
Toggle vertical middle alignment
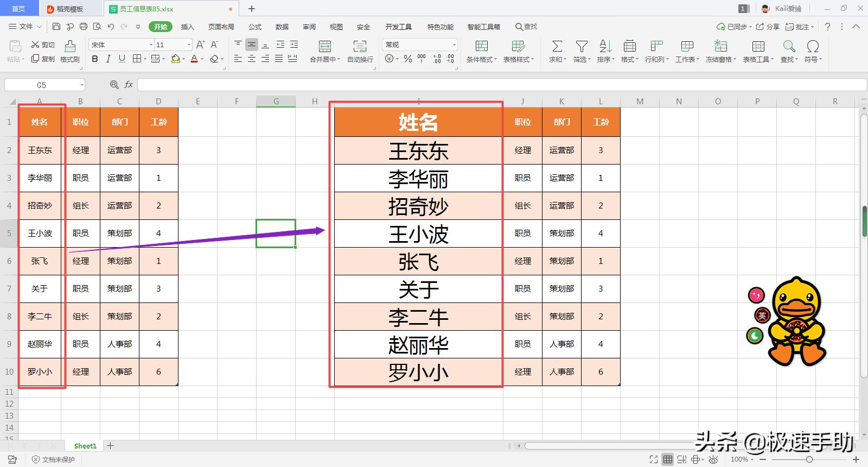point(252,45)
